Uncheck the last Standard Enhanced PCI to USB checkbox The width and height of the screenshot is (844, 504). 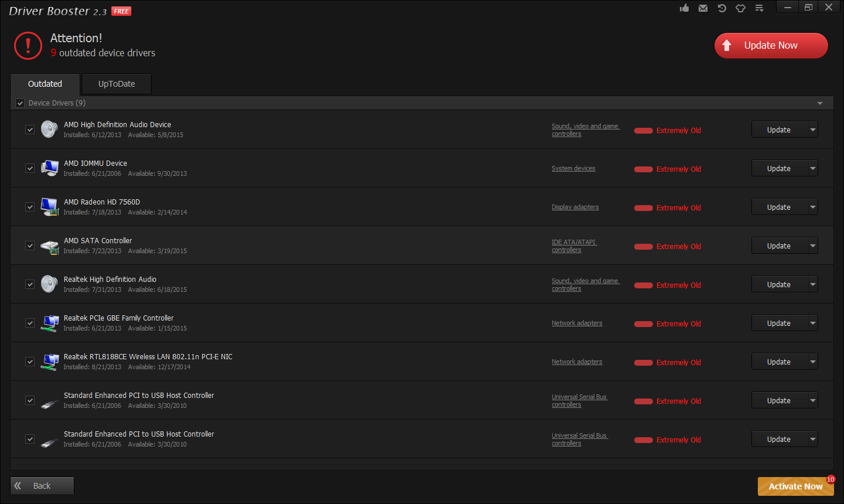(x=30, y=439)
